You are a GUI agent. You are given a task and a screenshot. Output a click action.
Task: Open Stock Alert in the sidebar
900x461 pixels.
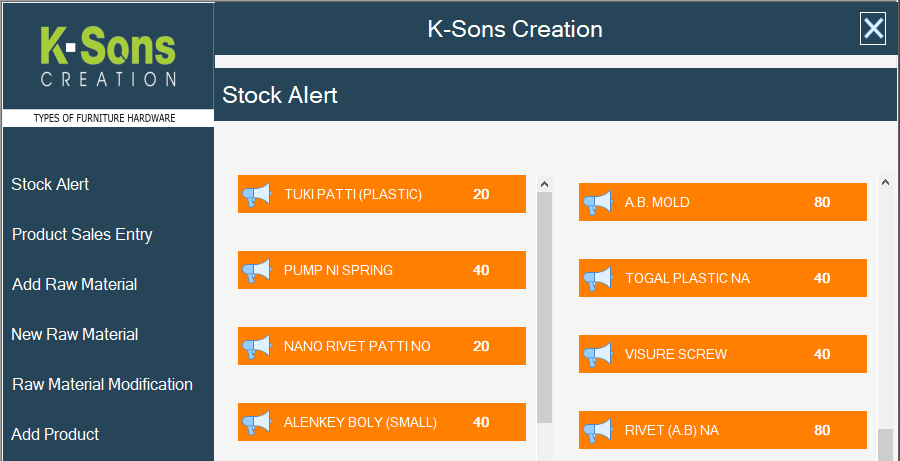51,185
